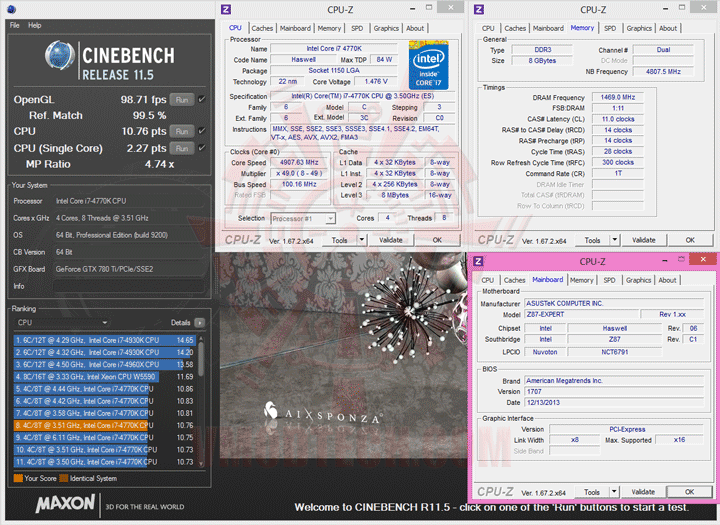Select Caches tab in the pink Mainboard window
The image size is (720, 525).
click(514, 280)
